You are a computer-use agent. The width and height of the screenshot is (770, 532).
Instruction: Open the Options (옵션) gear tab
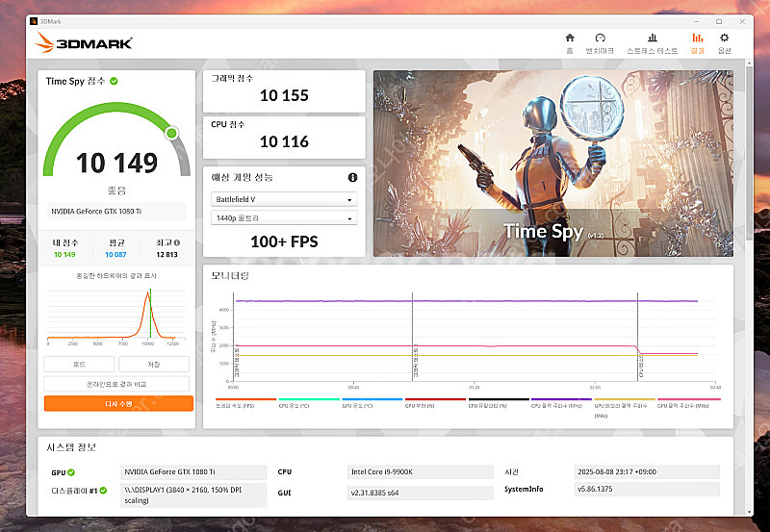pos(725,43)
